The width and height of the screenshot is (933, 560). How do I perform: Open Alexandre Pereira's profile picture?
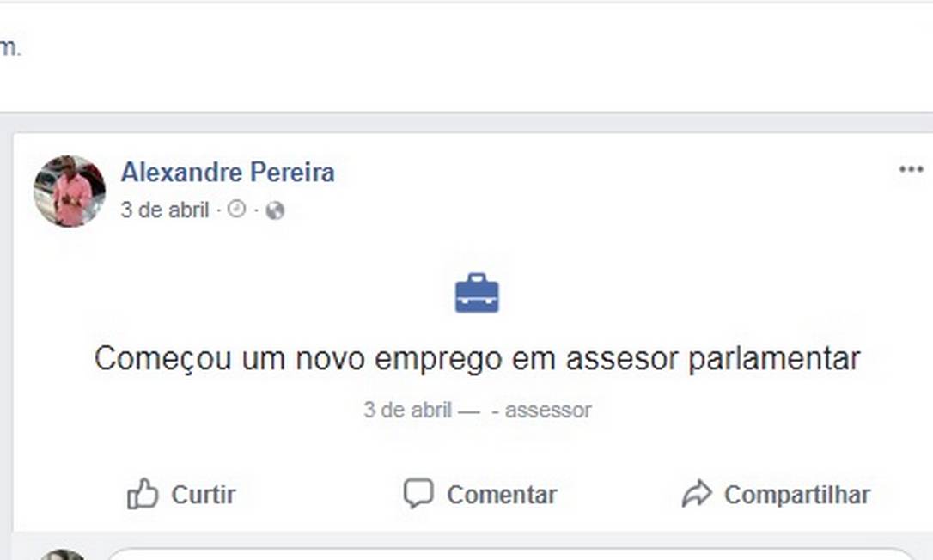(x=70, y=191)
